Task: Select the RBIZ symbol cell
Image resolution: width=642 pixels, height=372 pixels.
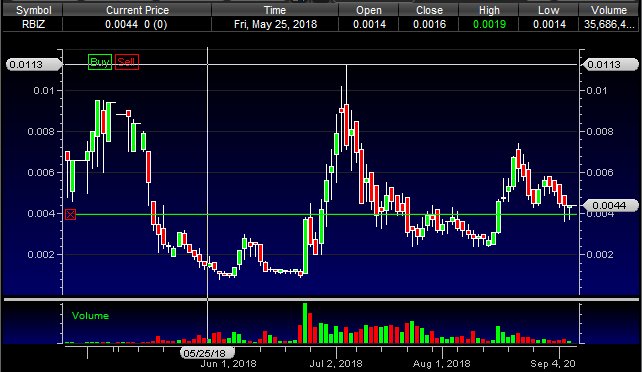Action: [33, 24]
